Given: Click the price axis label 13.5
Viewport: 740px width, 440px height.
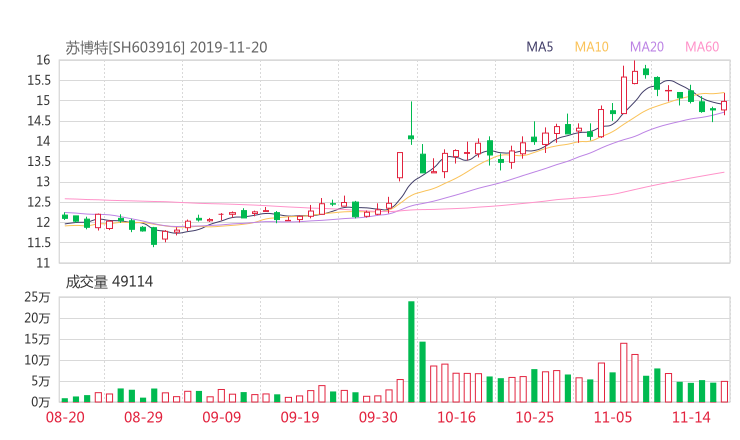Looking at the screenshot, I should (x=38, y=161).
